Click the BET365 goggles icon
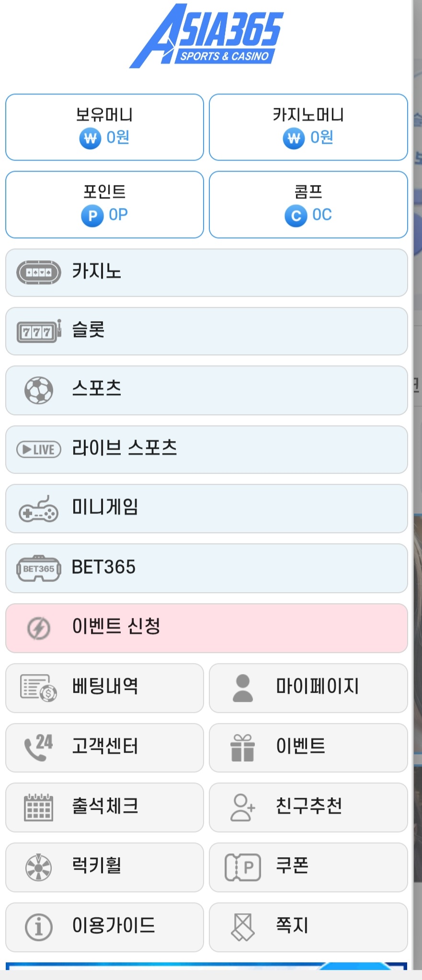Screen dimensions: 422x980 39,569
